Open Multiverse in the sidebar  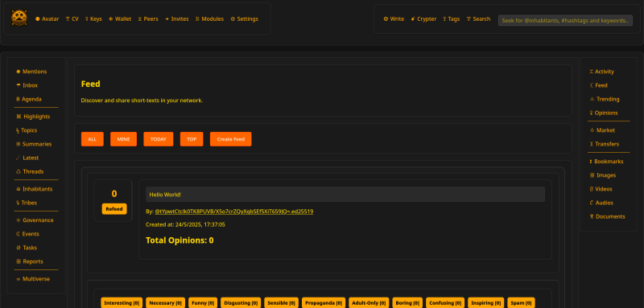click(32, 279)
